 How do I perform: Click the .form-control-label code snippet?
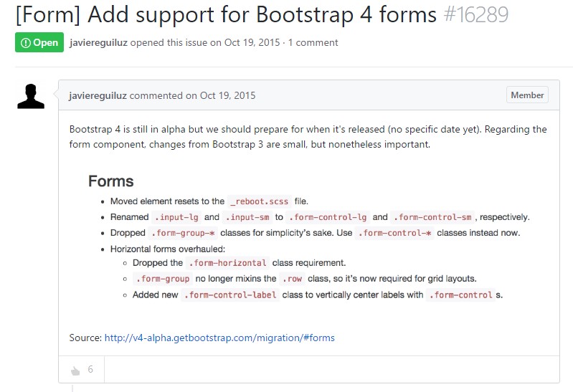230,295
